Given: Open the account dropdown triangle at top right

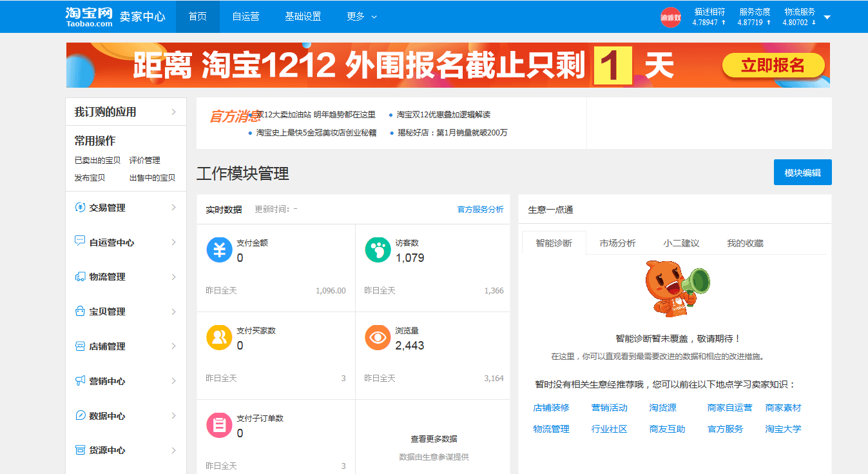Looking at the screenshot, I should point(827,17).
